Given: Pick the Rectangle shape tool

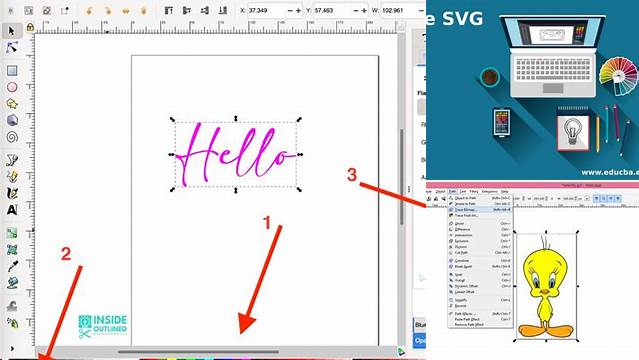Looking at the screenshot, I should click(x=12, y=71).
